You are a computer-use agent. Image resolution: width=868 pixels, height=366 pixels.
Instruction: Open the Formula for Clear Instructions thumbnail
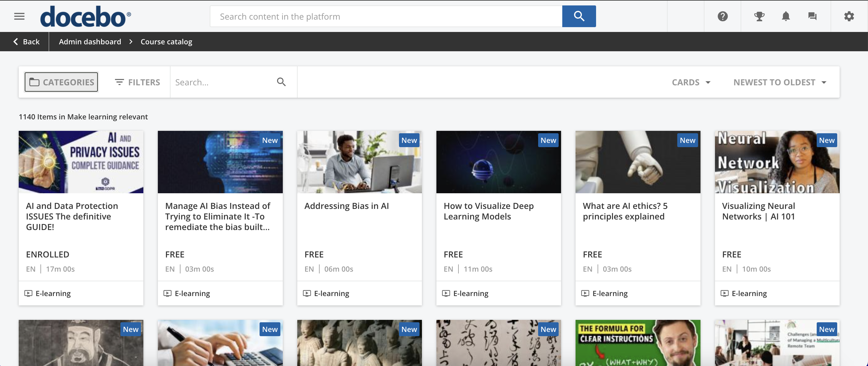tap(637, 343)
